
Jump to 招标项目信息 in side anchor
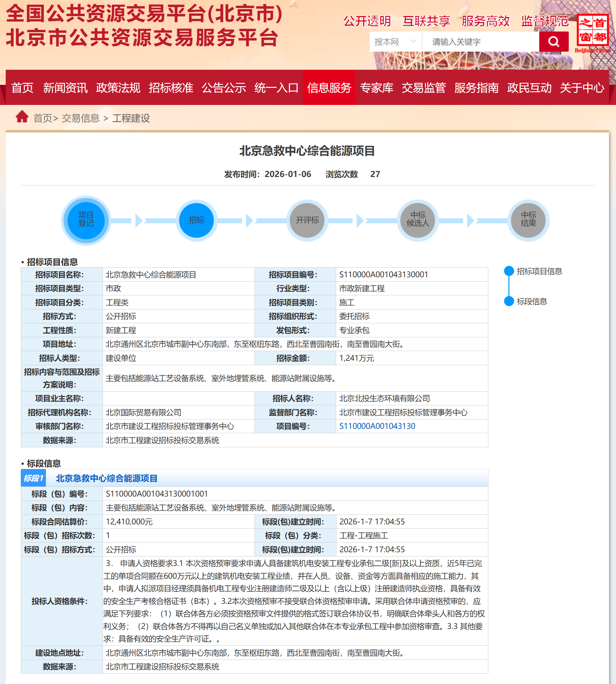point(539,271)
